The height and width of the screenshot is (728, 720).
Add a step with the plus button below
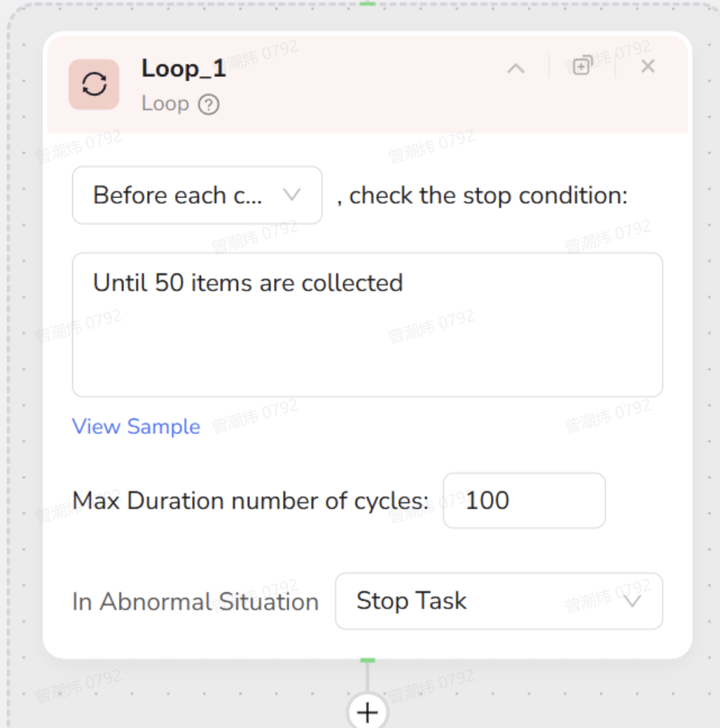pos(367,712)
